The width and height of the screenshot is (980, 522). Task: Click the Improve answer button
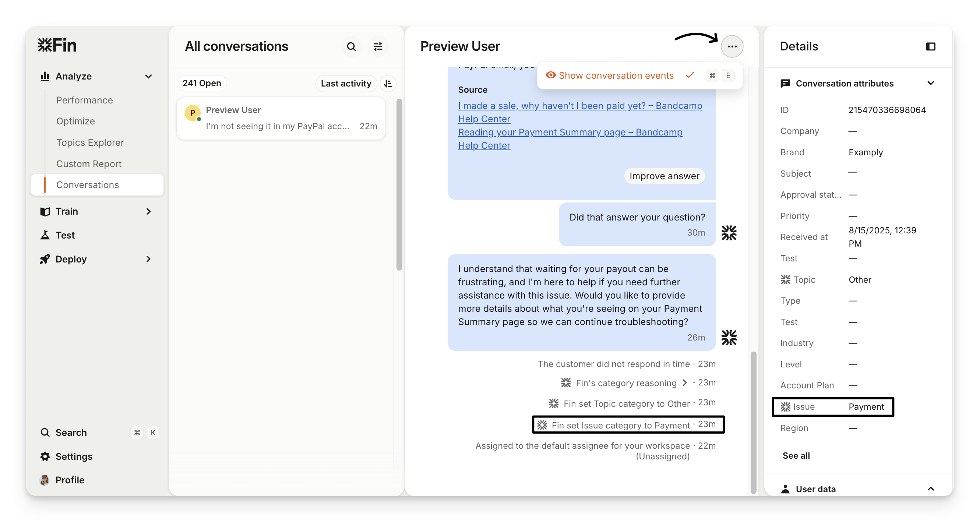pyautogui.click(x=664, y=176)
